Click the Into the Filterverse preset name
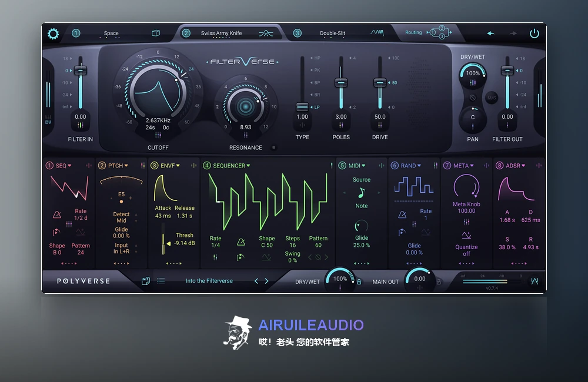This screenshot has height=382, width=588. [x=209, y=281]
